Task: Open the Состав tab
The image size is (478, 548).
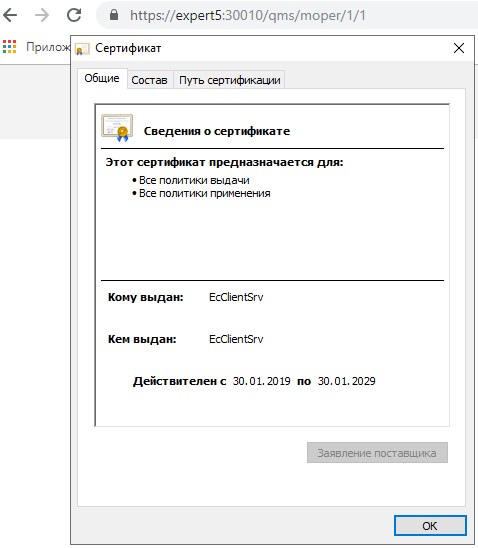Action: (150, 80)
